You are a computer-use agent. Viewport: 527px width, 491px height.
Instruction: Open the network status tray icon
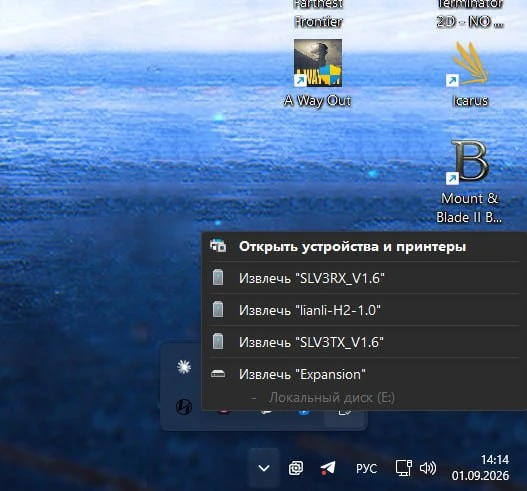[404, 468]
